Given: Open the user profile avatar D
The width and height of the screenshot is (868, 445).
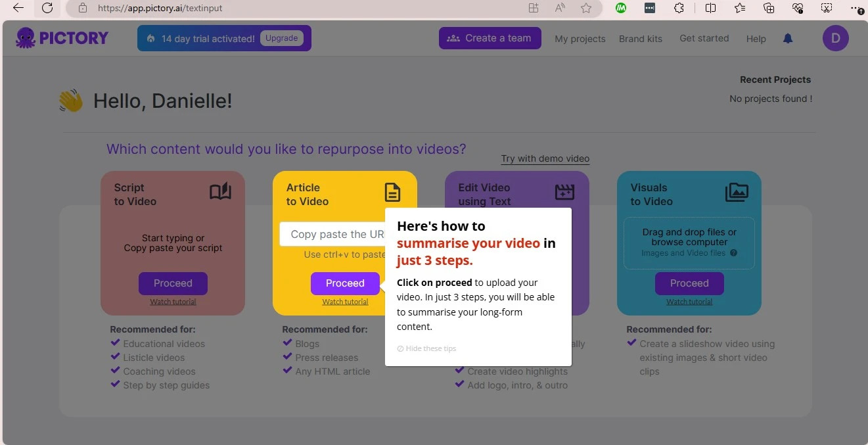Looking at the screenshot, I should click(836, 38).
